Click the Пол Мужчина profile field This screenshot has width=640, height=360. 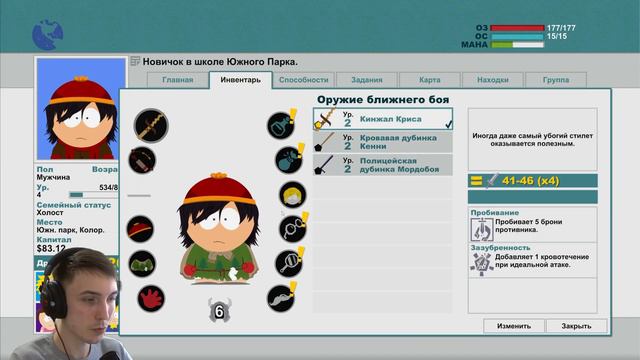coord(53,173)
